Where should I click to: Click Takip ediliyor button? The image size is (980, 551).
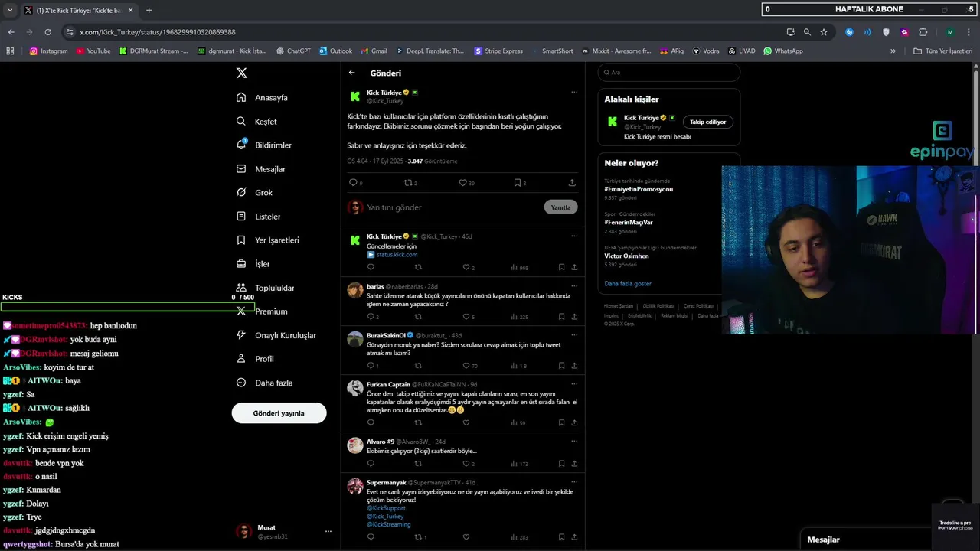[x=707, y=122]
